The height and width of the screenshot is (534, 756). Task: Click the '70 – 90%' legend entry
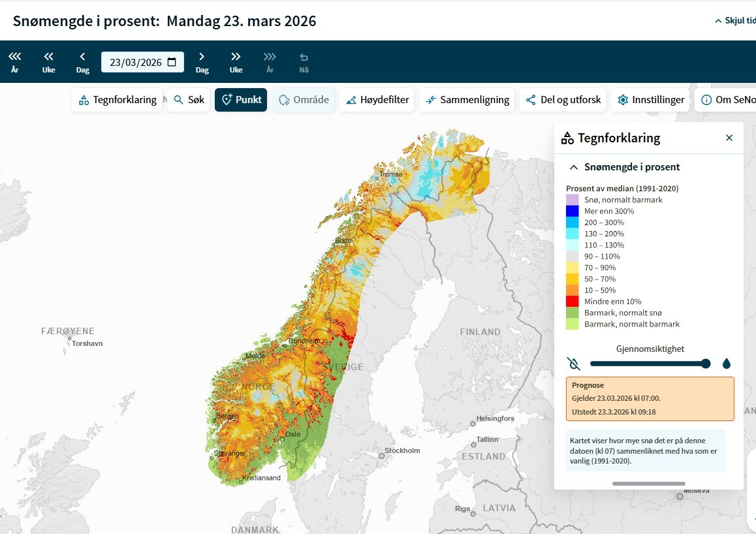600,268
